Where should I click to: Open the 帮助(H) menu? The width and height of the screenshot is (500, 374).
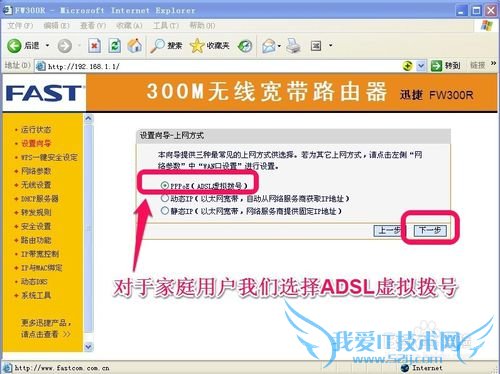click(x=202, y=26)
